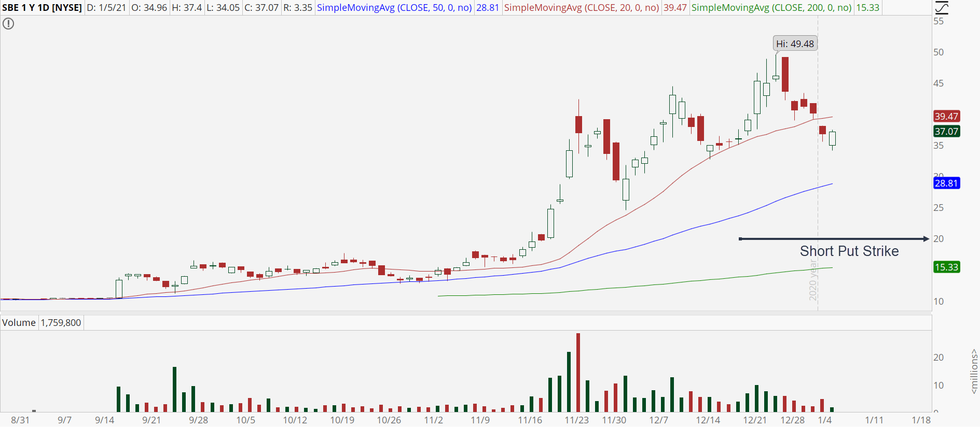
Task: Click the Volume panel label
Action: (19, 322)
